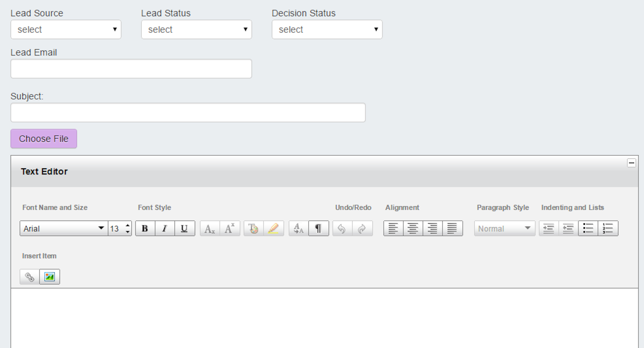Screen dimensions: 644x348
Task: Attach a link using the paperclip icon
Action: (29, 277)
